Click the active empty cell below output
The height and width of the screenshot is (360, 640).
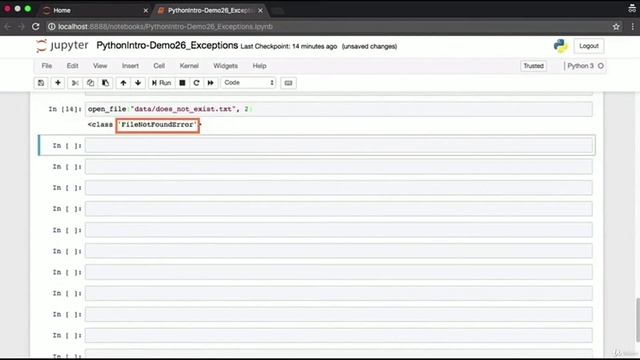(x=339, y=146)
